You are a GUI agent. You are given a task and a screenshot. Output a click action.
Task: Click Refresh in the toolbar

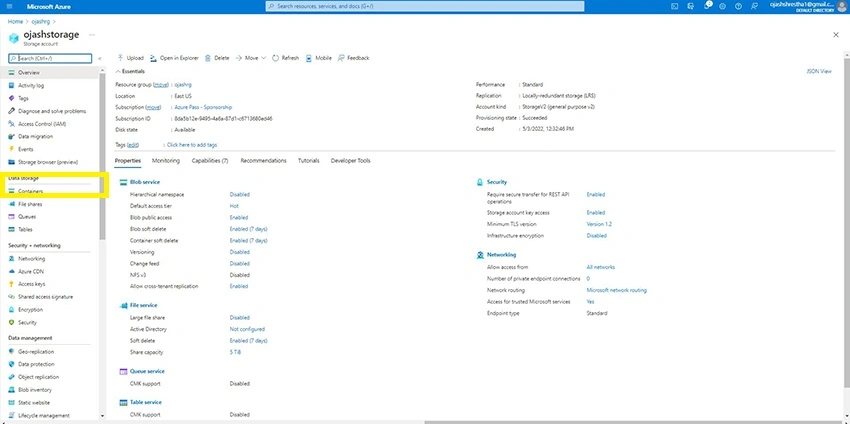pyautogui.click(x=286, y=58)
